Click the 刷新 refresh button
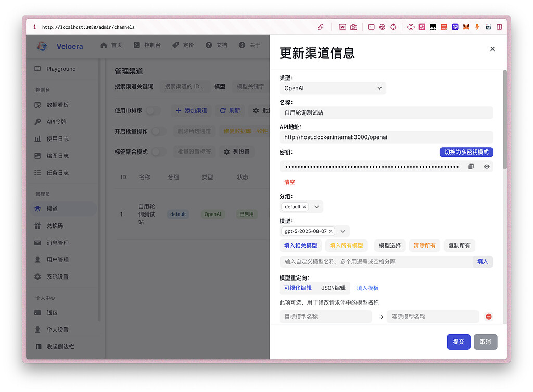The width and height of the screenshot is (533, 392). coord(230,111)
